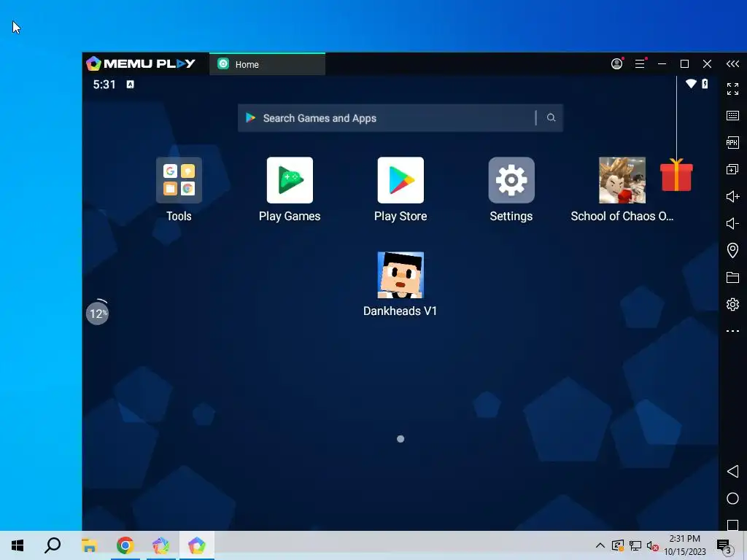Launch School of Chaos Online game
The height and width of the screenshot is (560, 747).
point(622,181)
